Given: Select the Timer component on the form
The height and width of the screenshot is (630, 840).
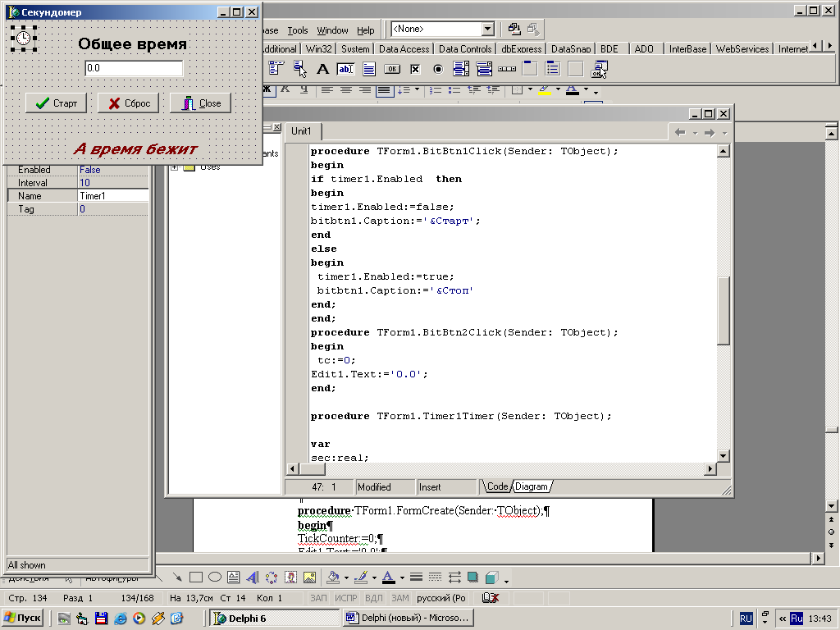Looking at the screenshot, I should pos(24,38).
